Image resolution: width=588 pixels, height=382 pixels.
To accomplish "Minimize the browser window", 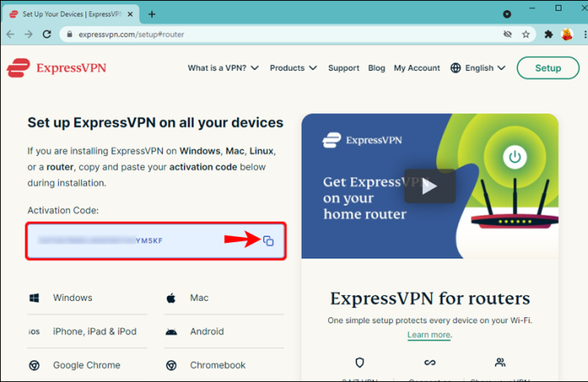I will point(532,9).
